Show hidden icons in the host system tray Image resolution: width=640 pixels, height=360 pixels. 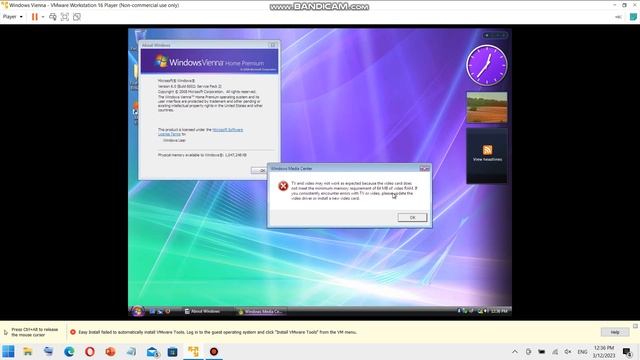515,352
